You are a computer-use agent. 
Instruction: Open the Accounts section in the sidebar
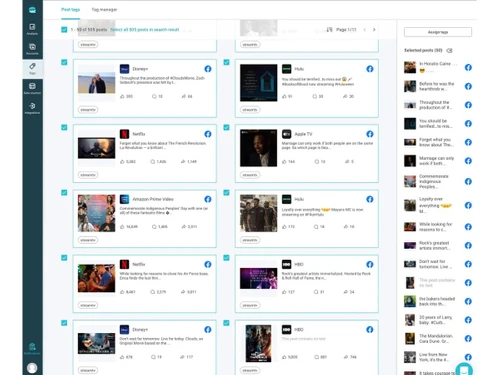[32, 49]
